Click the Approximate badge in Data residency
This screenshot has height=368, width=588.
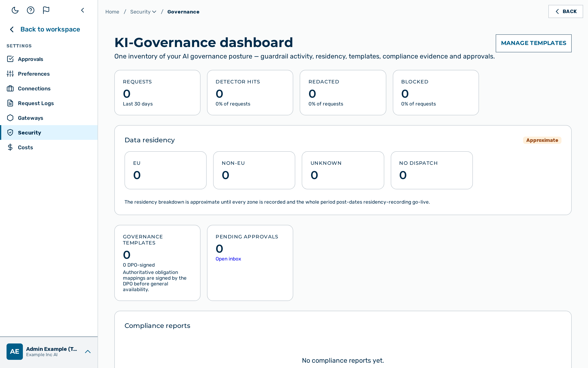pyautogui.click(x=542, y=140)
